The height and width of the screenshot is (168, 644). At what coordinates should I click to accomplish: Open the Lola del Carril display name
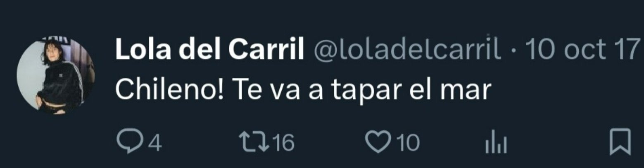210,50
